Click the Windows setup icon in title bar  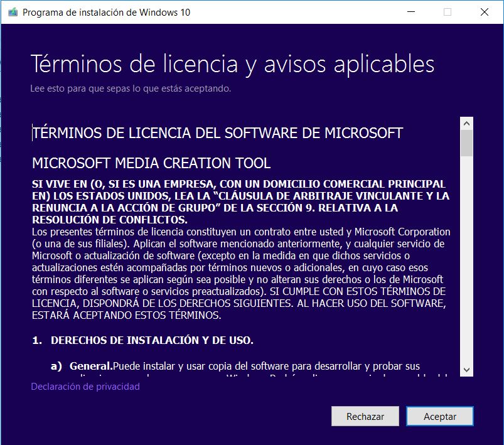pos(13,12)
